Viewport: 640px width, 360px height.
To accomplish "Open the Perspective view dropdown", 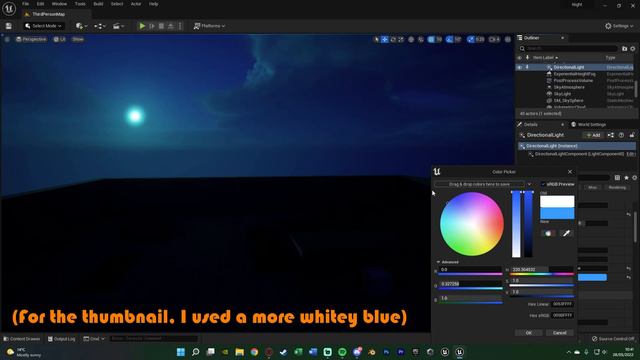I will pos(31,39).
